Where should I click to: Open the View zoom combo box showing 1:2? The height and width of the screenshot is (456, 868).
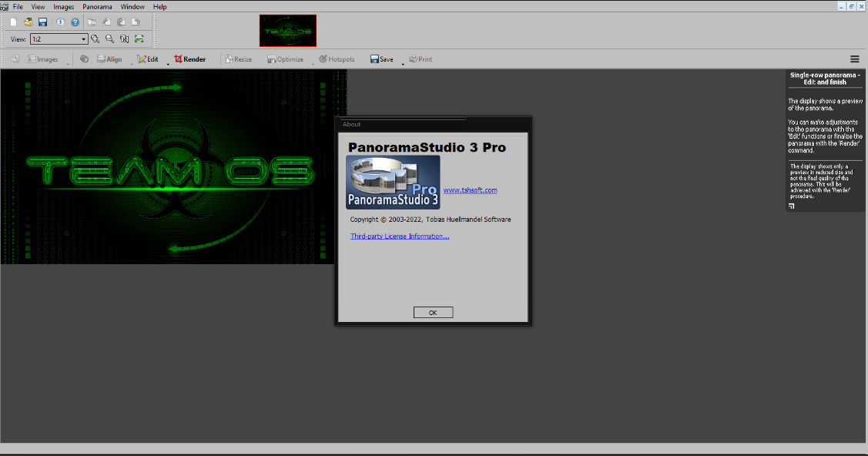click(x=59, y=39)
